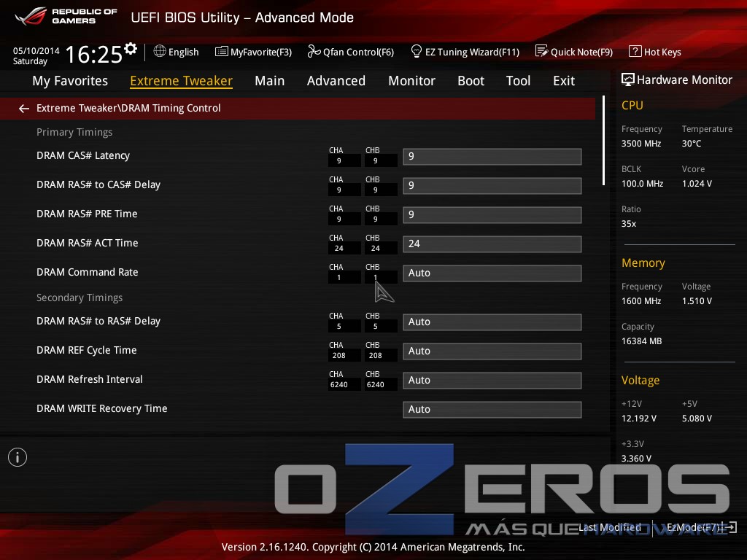Select DRAM Refresh Interval label
This screenshot has height=560, width=747.
click(90, 379)
